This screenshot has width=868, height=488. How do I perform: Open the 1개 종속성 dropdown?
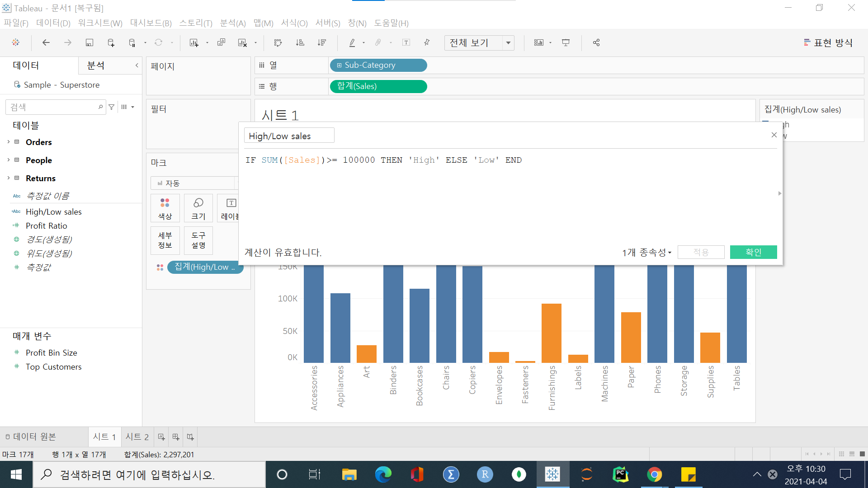click(646, 252)
